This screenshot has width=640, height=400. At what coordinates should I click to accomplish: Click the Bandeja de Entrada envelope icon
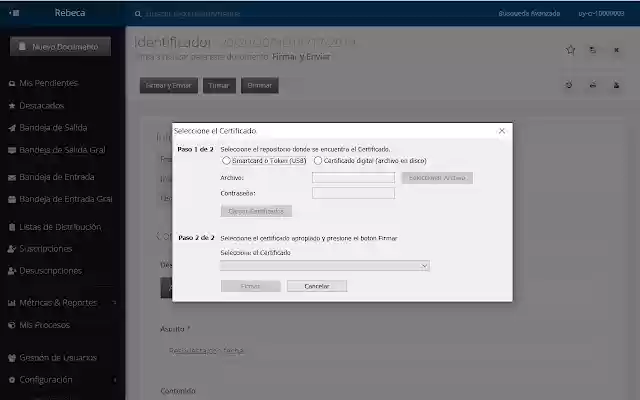click(12, 177)
